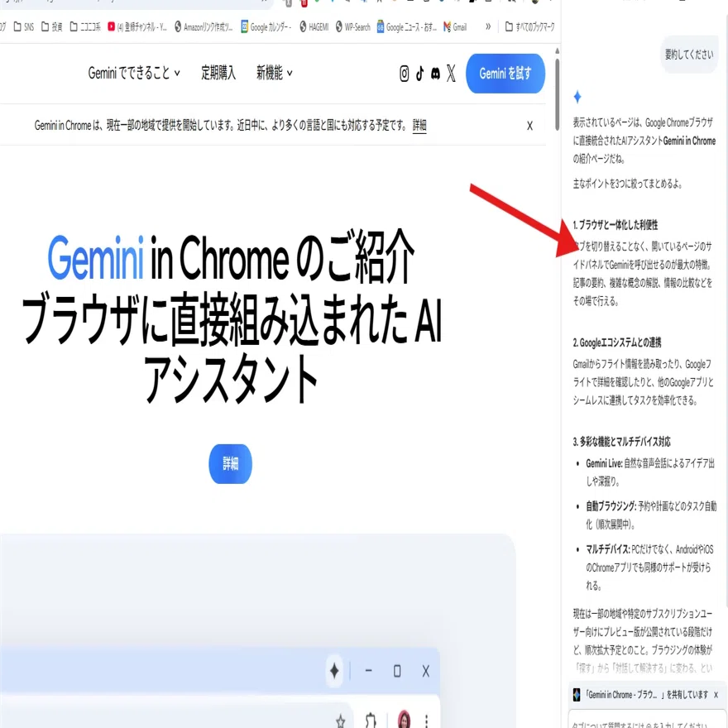The image size is (728, 728).
Task: Click the Gemini sparkle icon above the response
Action: 577,97
